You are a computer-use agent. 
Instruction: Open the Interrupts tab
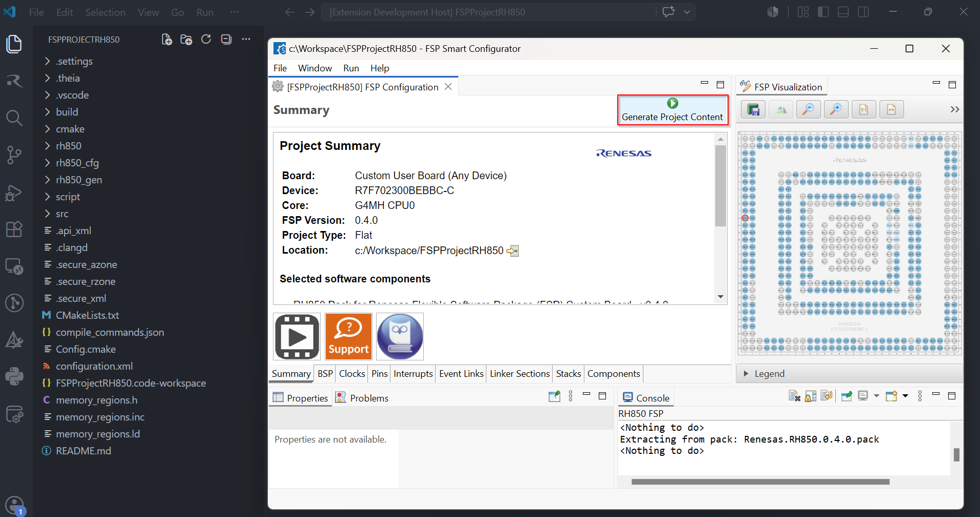(x=413, y=374)
